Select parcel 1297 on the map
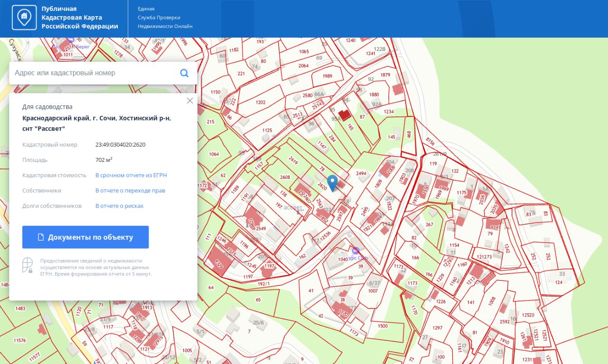 (437, 328)
